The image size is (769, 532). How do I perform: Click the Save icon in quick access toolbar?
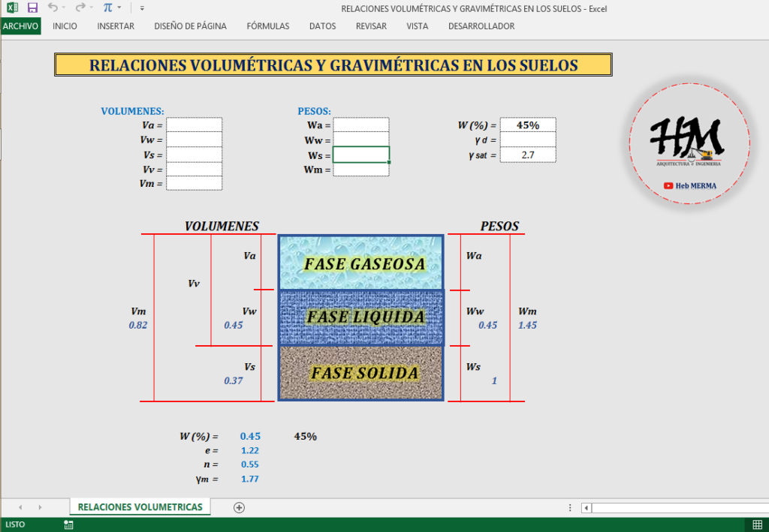tap(32, 8)
